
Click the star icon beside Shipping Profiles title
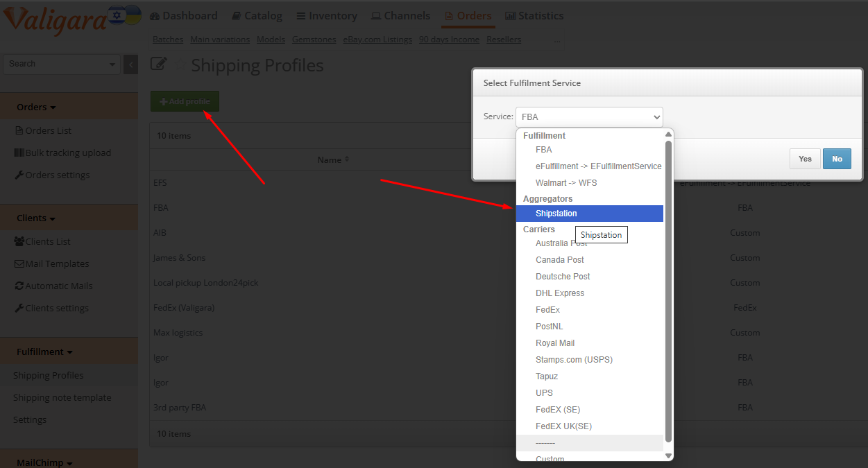click(180, 64)
